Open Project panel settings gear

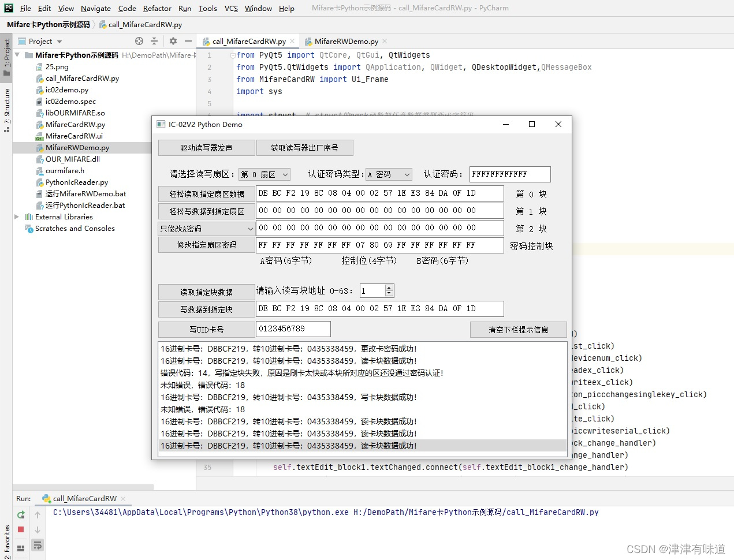[x=173, y=41]
